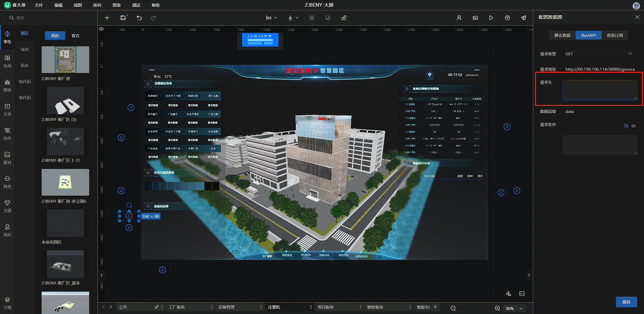Open the 图表 menu
The height and width of the screenshot is (314, 644).
click(x=117, y=5)
